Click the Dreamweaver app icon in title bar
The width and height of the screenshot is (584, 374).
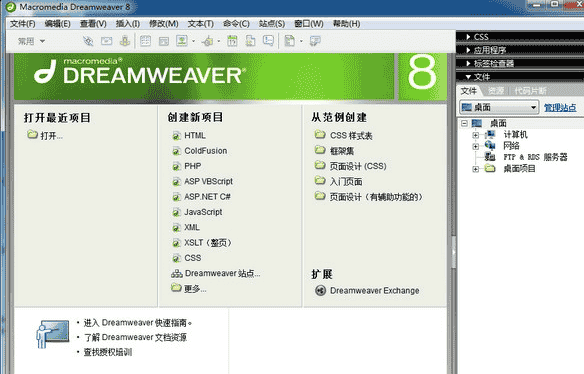click(10, 7)
